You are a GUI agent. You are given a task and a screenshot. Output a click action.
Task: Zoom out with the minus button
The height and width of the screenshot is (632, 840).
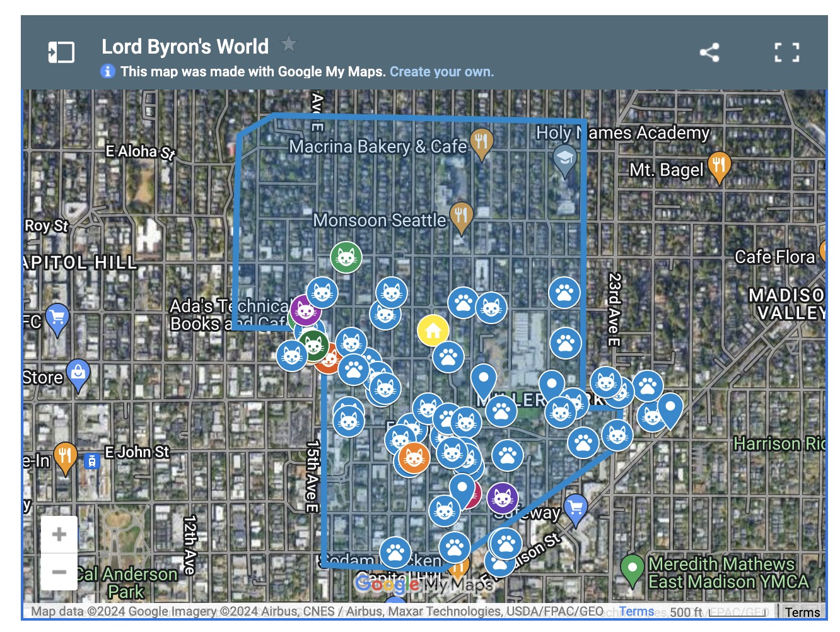[x=59, y=571]
